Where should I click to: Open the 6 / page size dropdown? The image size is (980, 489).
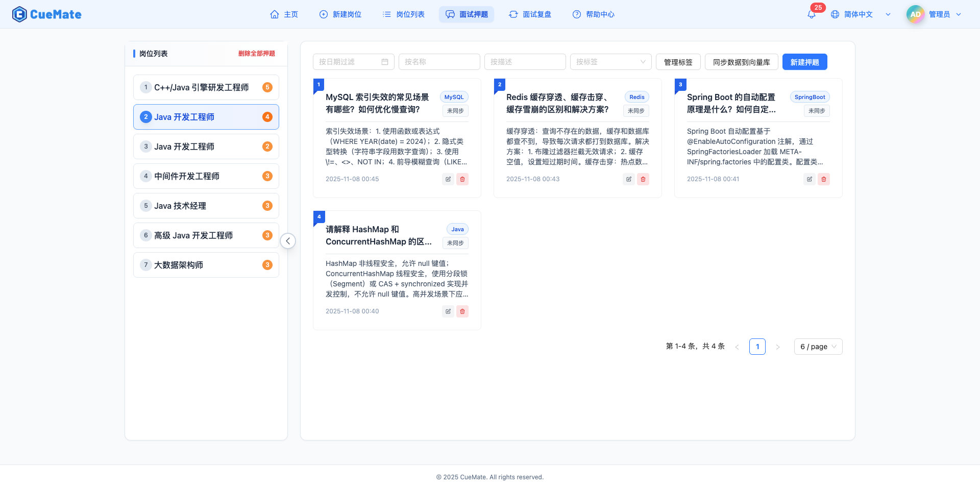tap(818, 346)
